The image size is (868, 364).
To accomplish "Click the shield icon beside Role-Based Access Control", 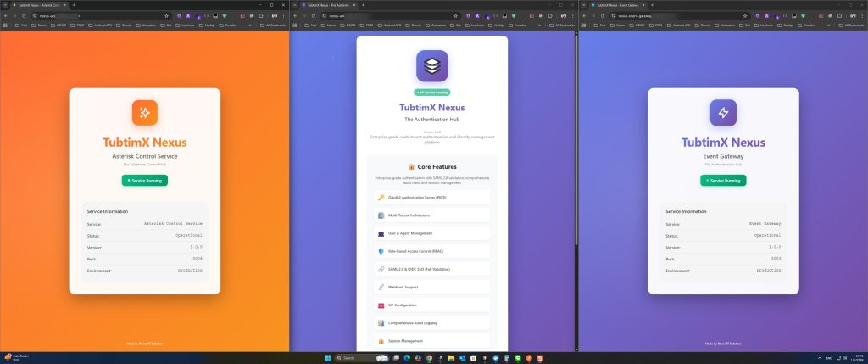I will tap(381, 251).
